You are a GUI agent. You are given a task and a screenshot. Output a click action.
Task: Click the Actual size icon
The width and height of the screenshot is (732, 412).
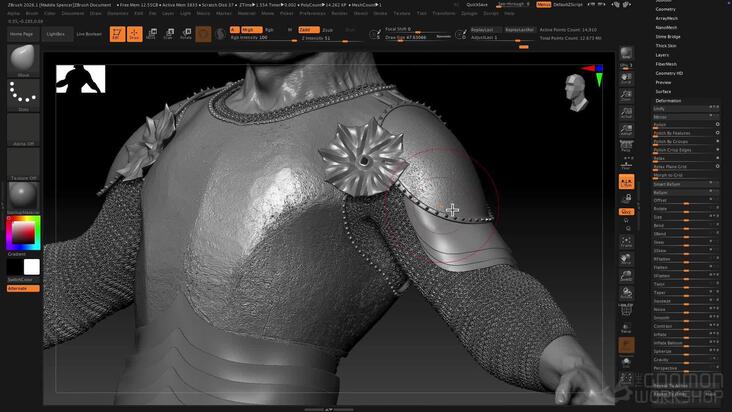click(x=626, y=112)
